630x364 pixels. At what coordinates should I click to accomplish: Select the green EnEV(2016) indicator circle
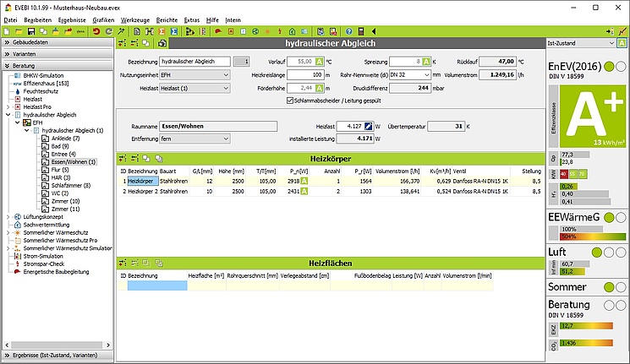point(609,67)
